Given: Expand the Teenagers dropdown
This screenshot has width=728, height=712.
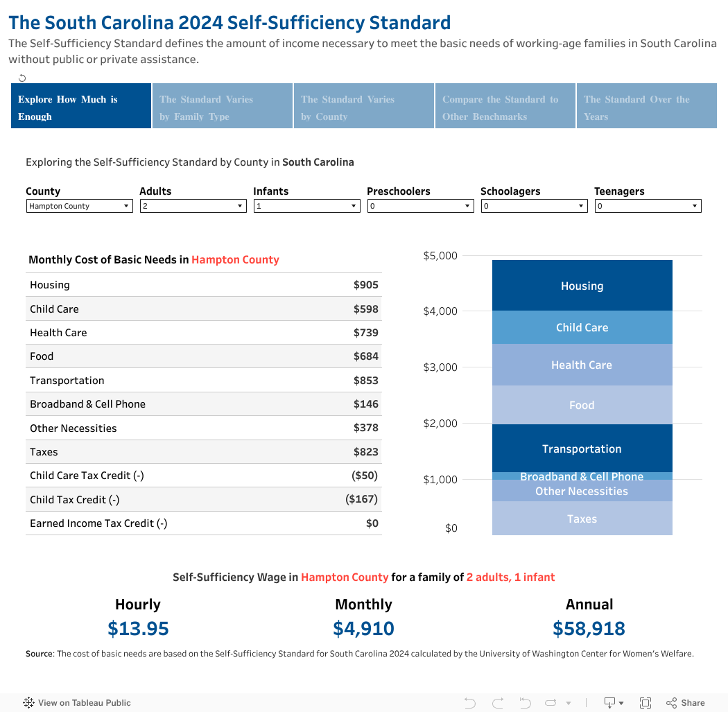Looking at the screenshot, I should click(648, 206).
